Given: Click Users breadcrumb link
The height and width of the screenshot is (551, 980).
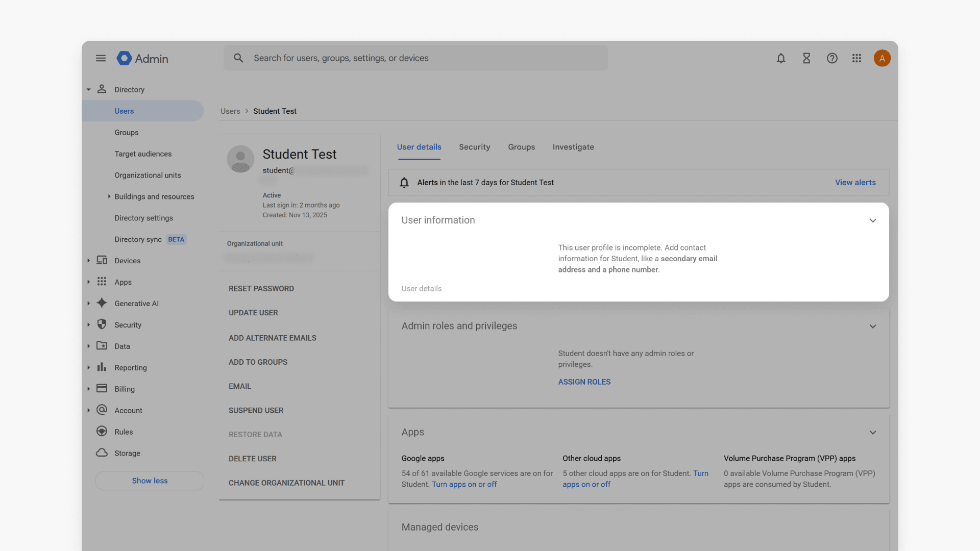Looking at the screenshot, I should click(230, 111).
